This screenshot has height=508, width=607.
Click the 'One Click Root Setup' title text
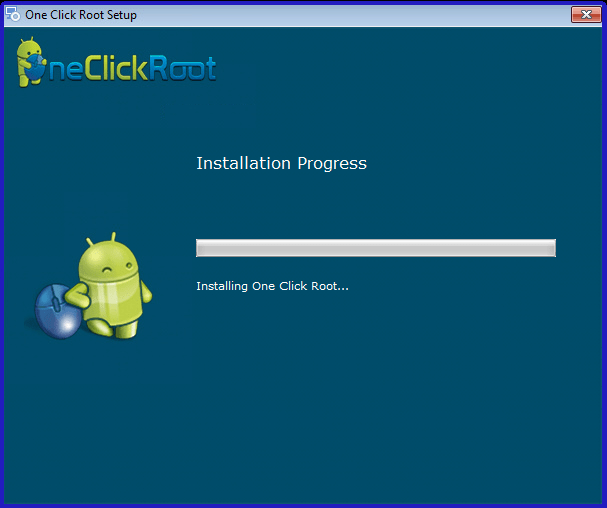tap(81, 15)
